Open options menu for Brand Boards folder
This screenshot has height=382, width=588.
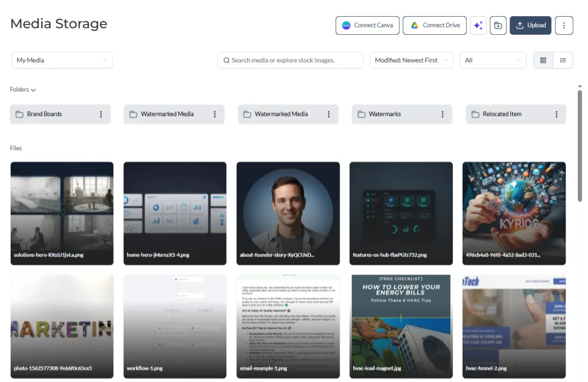101,114
